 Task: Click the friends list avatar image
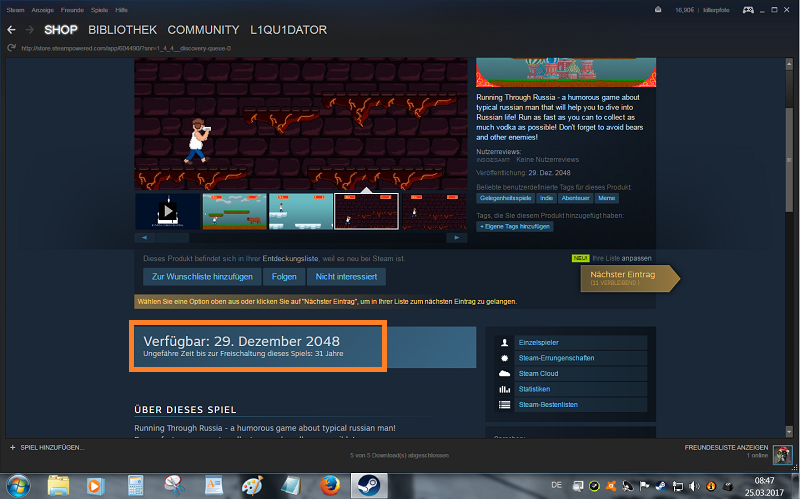tap(782, 454)
